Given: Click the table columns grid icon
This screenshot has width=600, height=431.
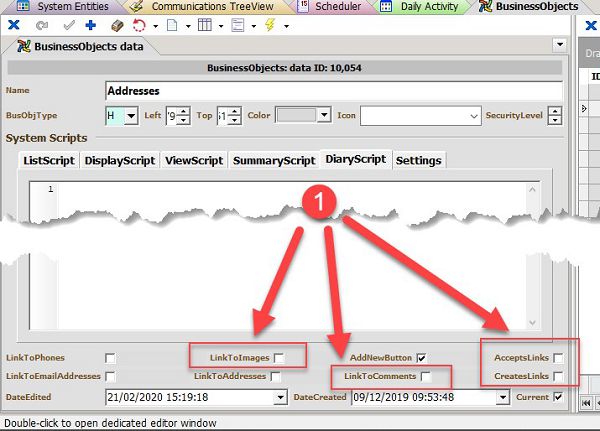Looking at the screenshot, I should 204,24.
